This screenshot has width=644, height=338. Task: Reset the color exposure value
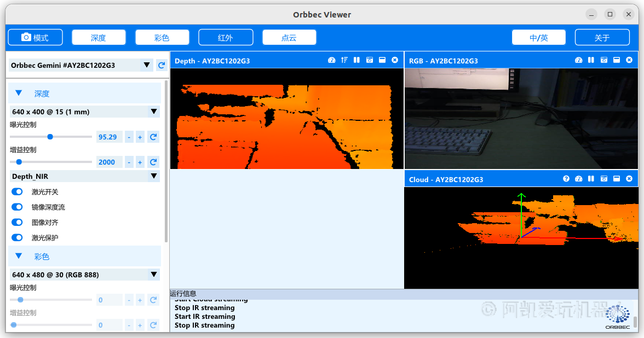point(153,300)
